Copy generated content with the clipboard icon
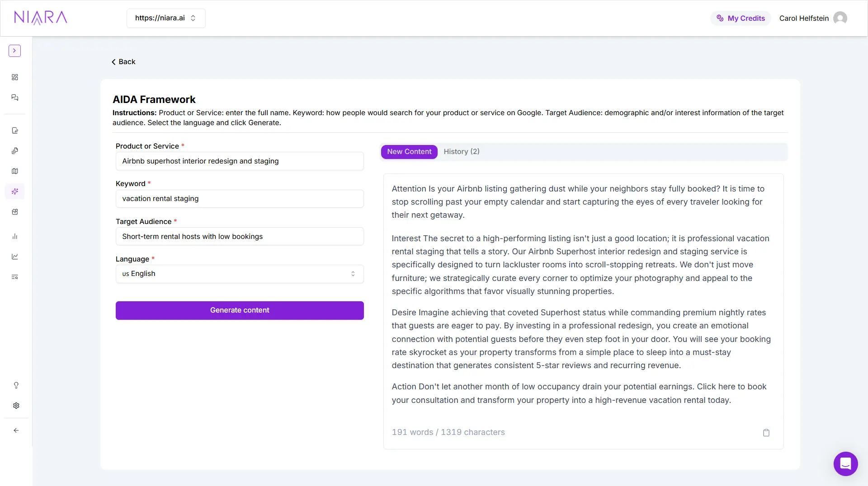Viewport: 868px width, 486px height. [x=766, y=433]
